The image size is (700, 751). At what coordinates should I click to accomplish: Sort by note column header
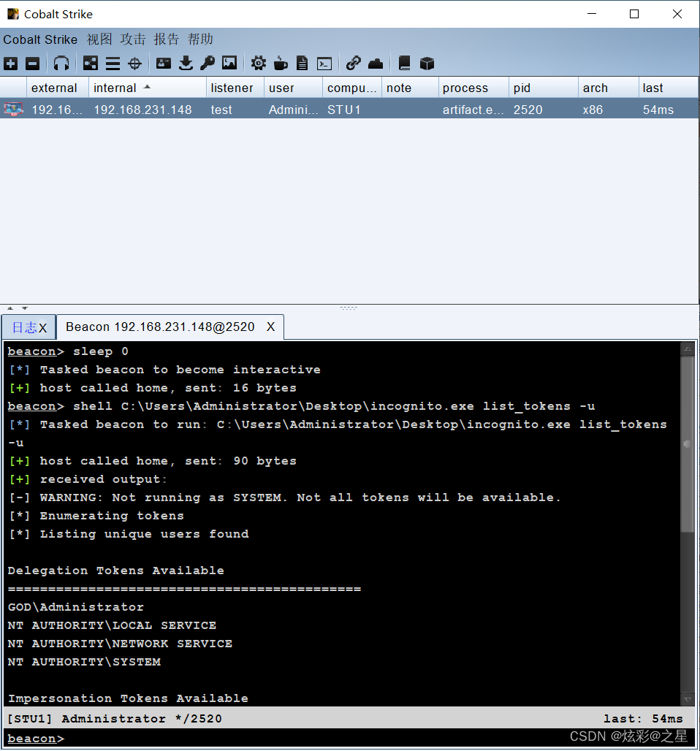410,88
